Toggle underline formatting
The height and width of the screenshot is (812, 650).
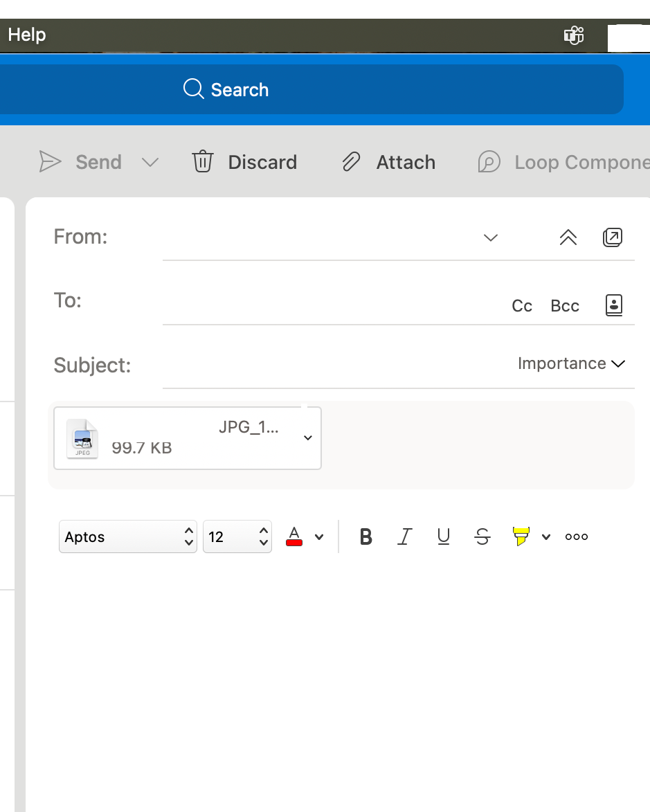(443, 536)
